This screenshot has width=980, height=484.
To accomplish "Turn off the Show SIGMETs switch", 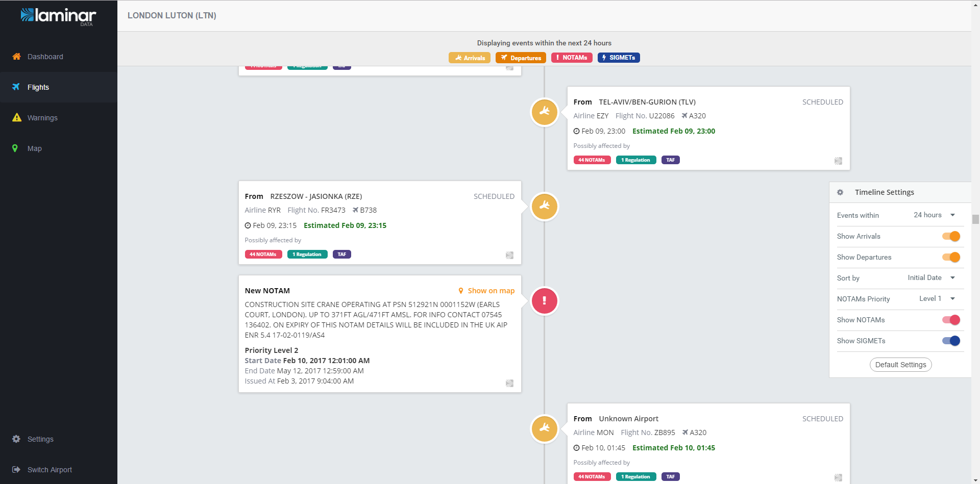I will point(951,341).
